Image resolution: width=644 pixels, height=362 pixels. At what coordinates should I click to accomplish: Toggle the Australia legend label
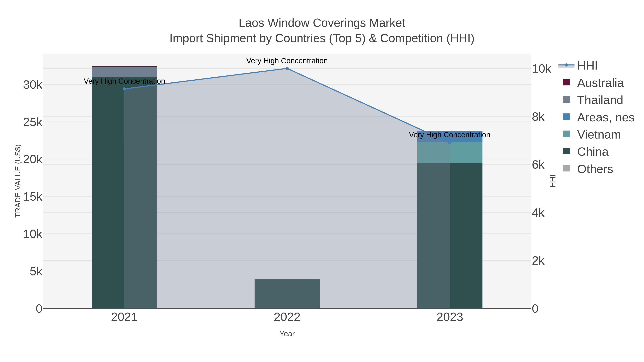coord(600,83)
